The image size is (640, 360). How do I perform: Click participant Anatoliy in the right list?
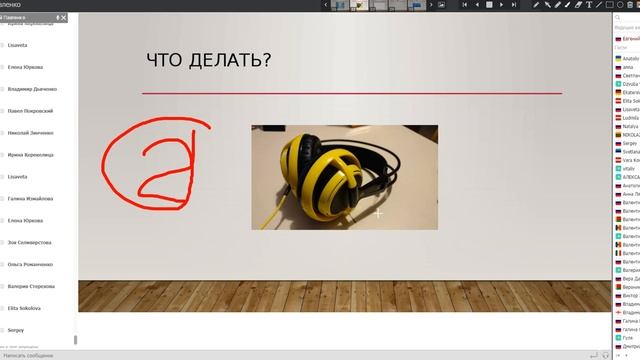coord(628,59)
